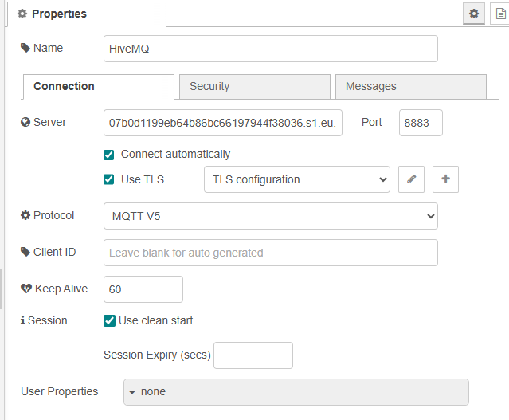Click the Client ID input field
The width and height of the screenshot is (509, 420).
click(270, 253)
